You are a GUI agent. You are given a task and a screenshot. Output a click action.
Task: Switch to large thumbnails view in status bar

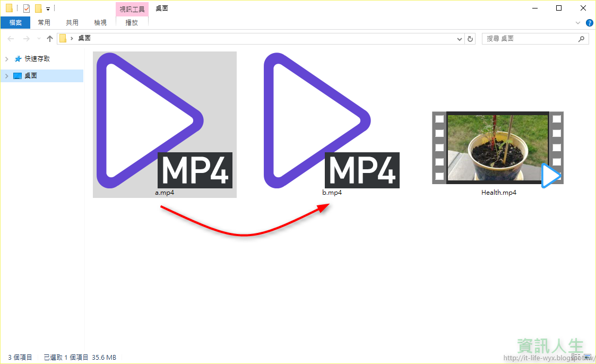pyautogui.click(x=587, y=357)
